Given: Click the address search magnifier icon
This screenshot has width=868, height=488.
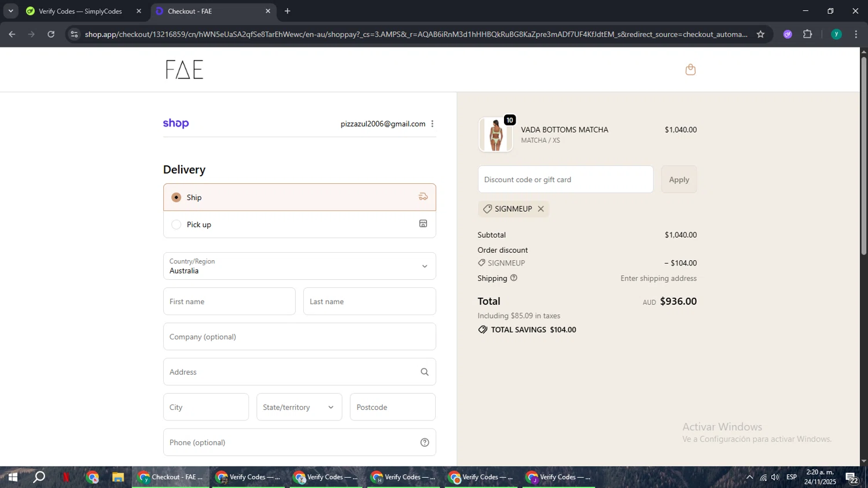Looking at the screenshot, I should click(424, 372).
